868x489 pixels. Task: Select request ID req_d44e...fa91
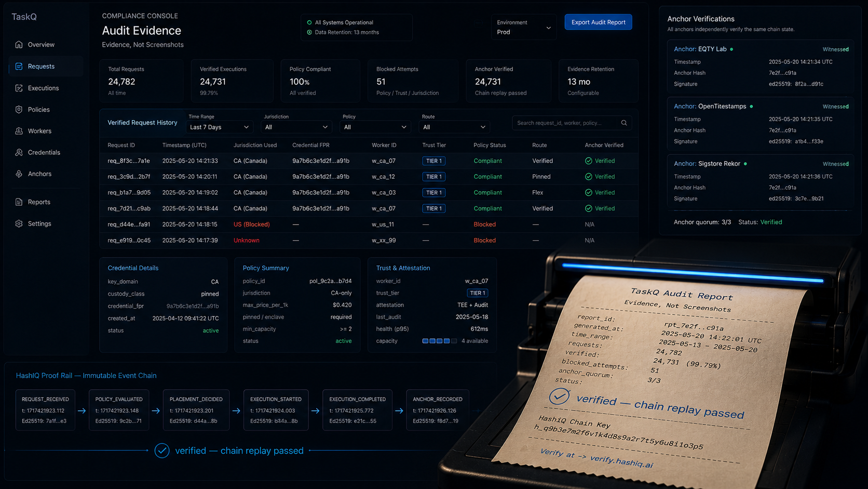(129, 224)
